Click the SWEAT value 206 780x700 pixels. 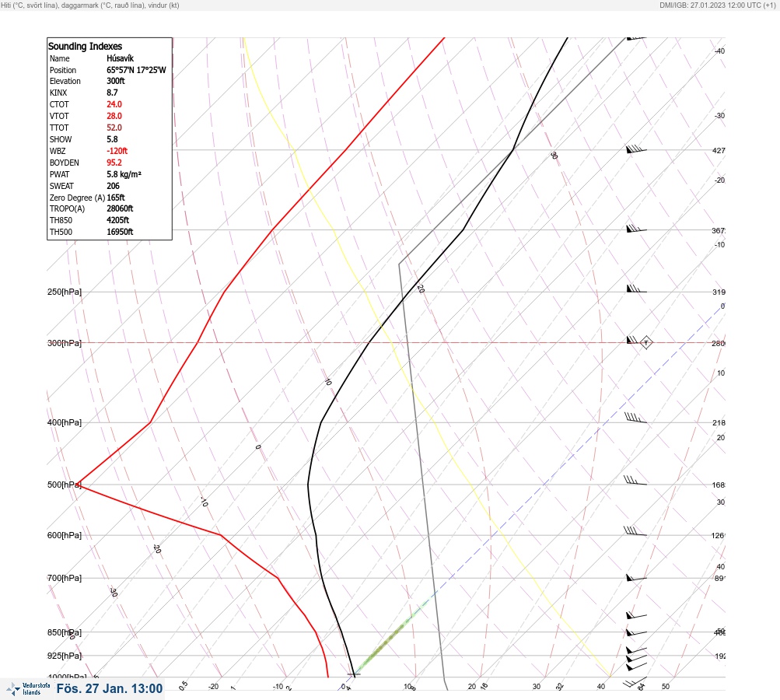click(x=113, y=186)
